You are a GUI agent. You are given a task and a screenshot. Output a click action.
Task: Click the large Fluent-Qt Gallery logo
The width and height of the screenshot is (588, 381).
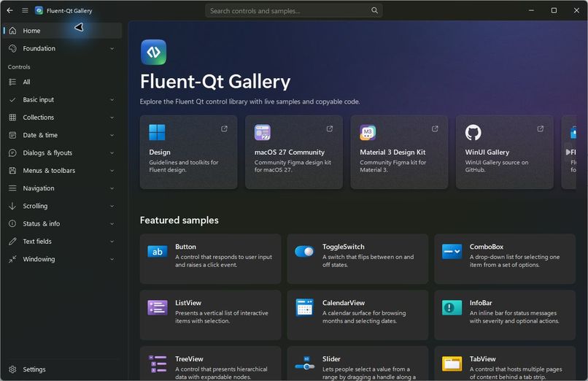click(153, 52)
